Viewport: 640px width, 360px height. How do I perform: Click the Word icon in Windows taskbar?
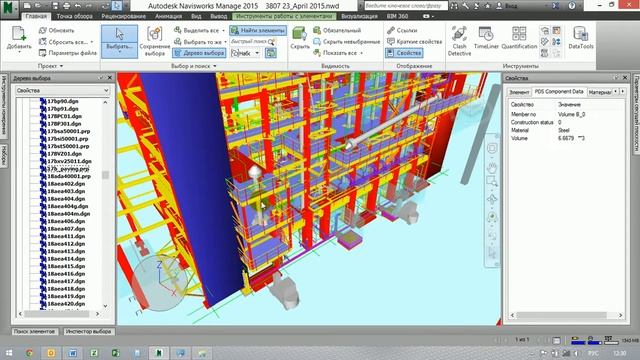tap(73, 353)
